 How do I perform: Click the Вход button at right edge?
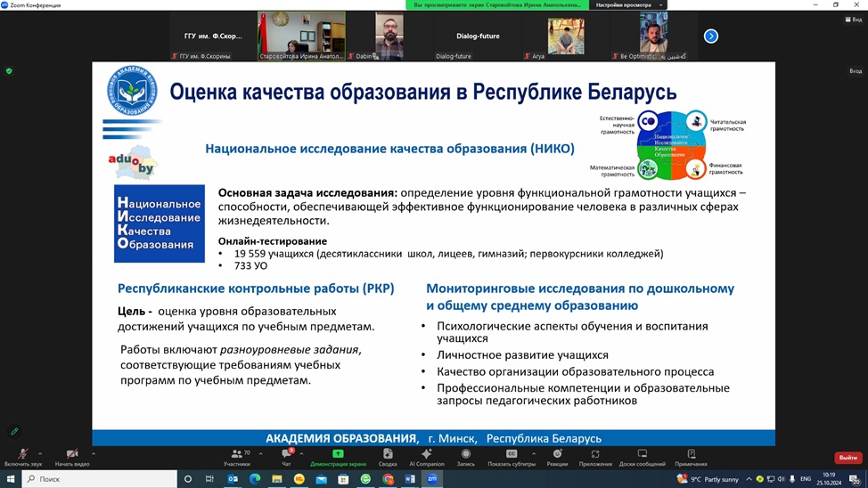[x=856, y=71]
